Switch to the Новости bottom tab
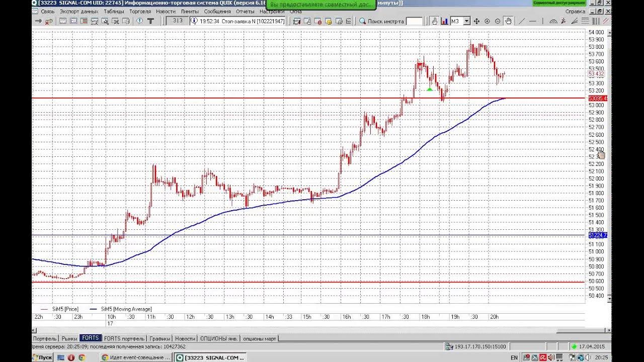 [x=185, y=338]
